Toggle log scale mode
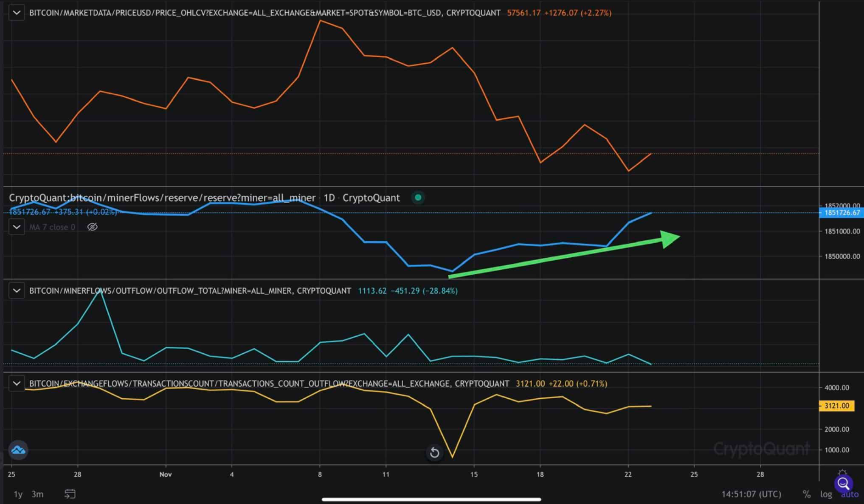864x504 pixels. 826,494
